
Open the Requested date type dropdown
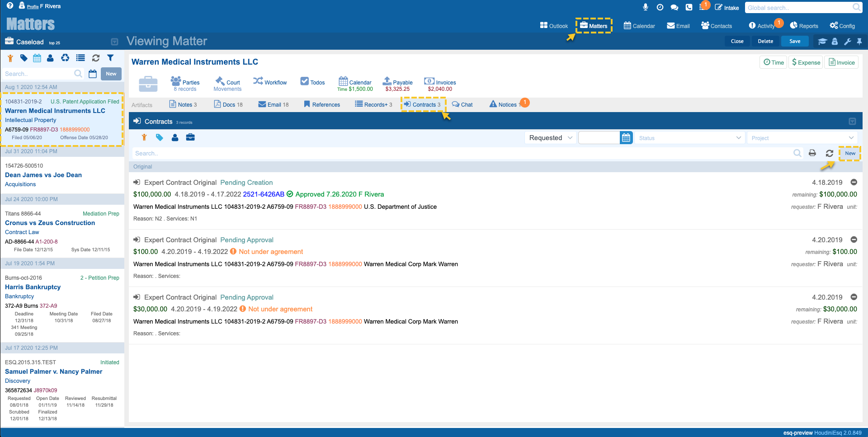pos(550,138)
